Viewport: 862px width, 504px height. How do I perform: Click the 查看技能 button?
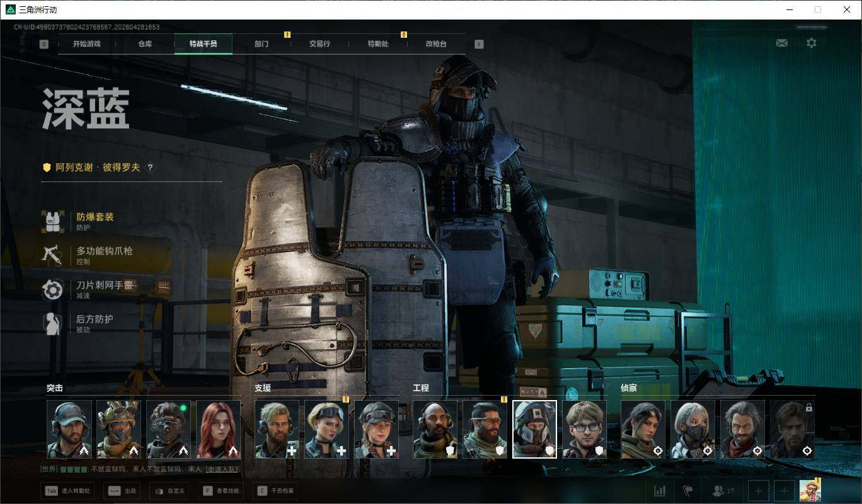click(221, 491)
